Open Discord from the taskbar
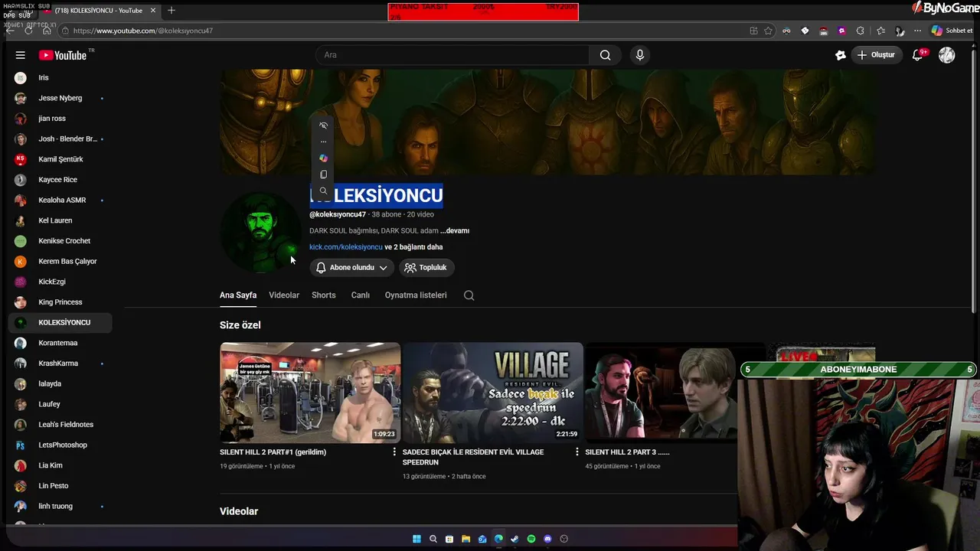Viewport: 980px width, 551px height. point(547,539)
